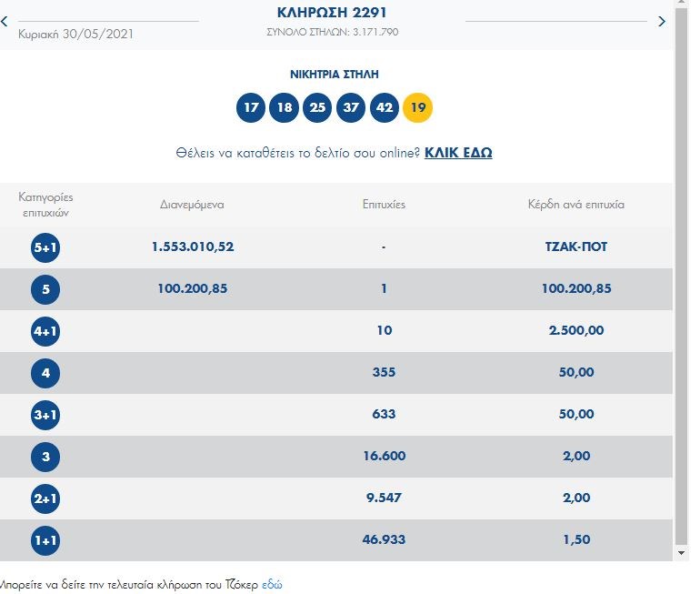Screen dimensions: 700x594
Task: Click the ΤΖΑΚ-ΠΟΤ cell in 5+1 row
Action: (x=575, y=247)
